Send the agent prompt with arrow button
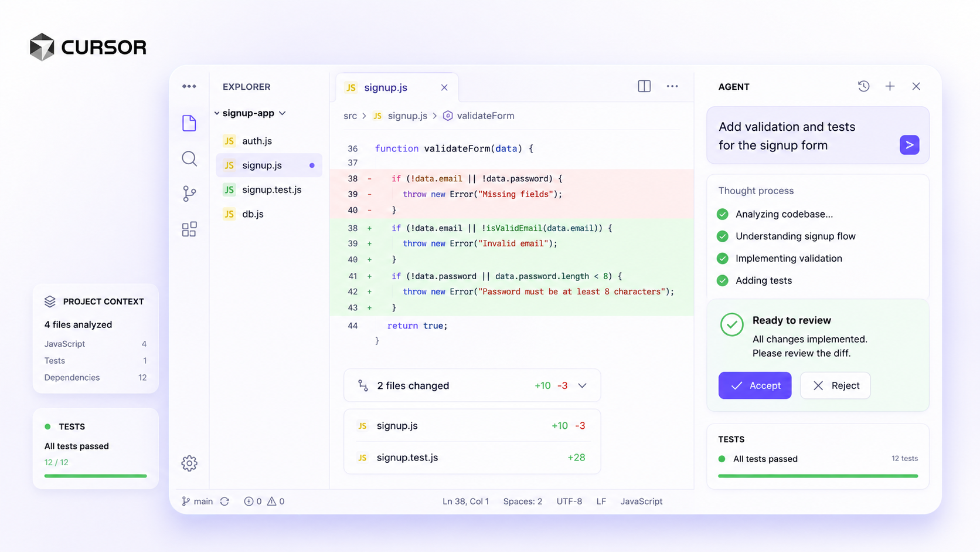Screen dimensions: 980x552 click(x=909, y=145)
